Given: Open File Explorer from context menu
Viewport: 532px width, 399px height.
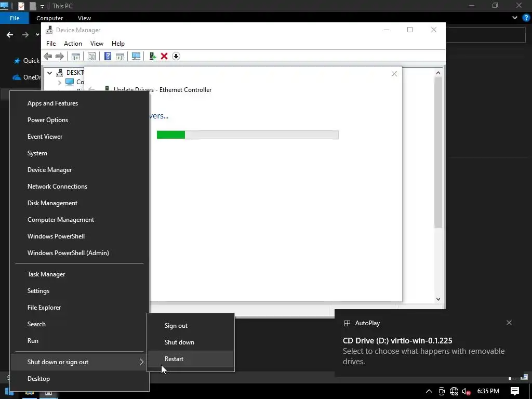Looking at the screenshot, I should pos(79,308).
